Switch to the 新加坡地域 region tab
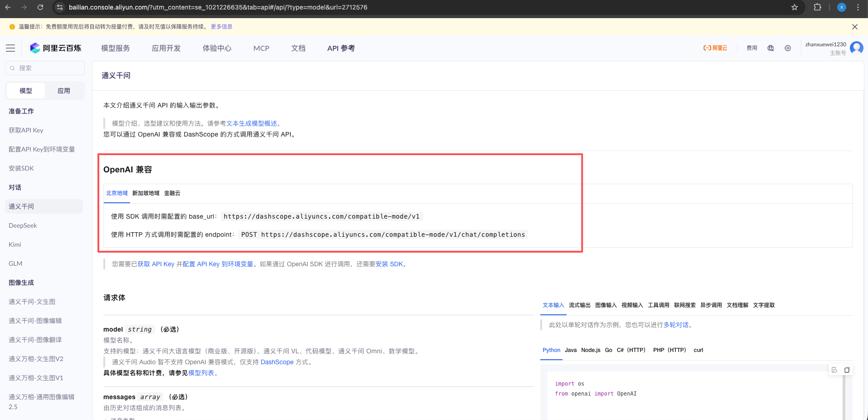This screenshot has height=420, width=868. (x=146, y=193)
